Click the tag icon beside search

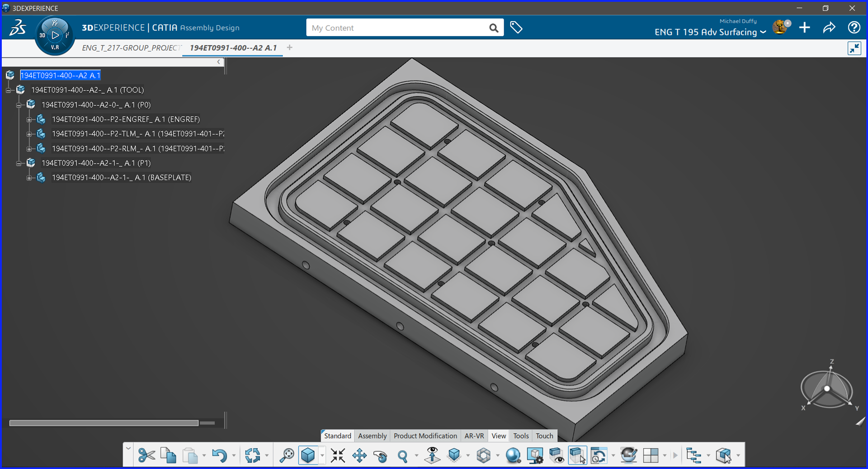click(x=516, y=28)
